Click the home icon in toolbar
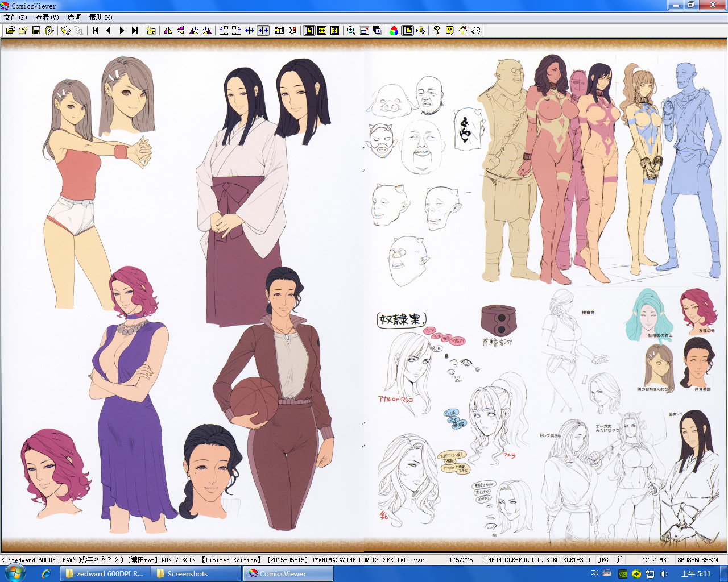Image resolution: width=728 pixels, height=582 pixels. (463, 31)
